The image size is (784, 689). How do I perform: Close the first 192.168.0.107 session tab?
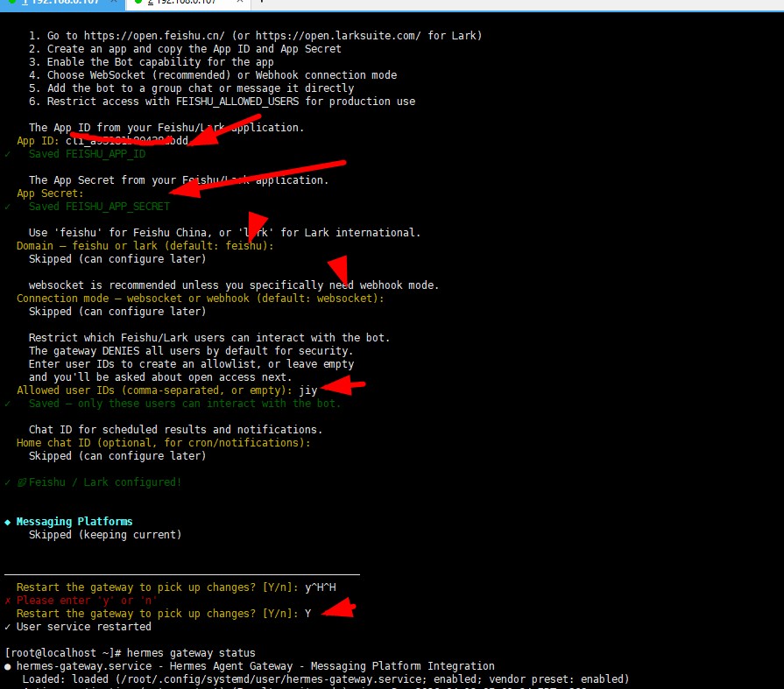[114, 2]
